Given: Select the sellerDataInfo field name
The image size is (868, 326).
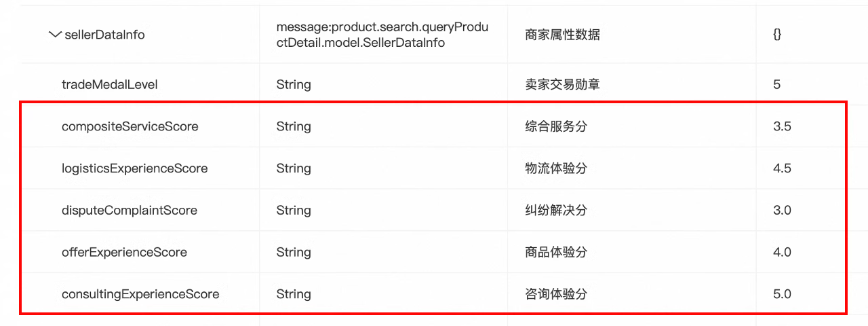Looking at the screenshot, I should (x=104, y=35).
